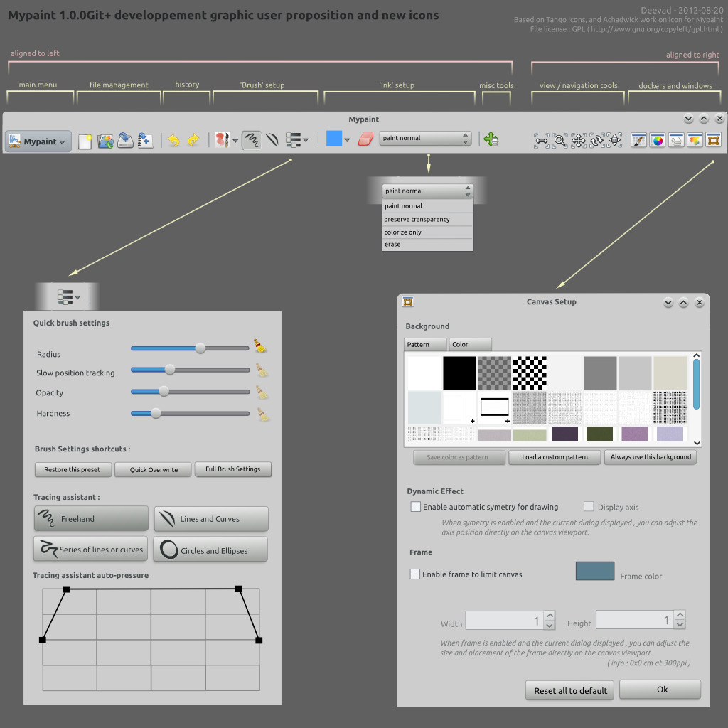Click the zoom magnifier navigation icon
This screenshot has width=728, height=728.
(x=560, y=140)
